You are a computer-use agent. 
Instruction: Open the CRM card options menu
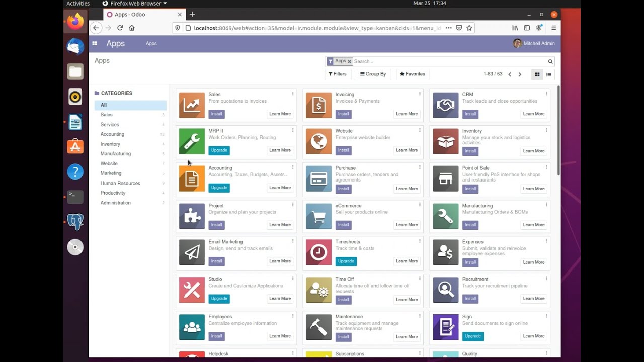546,94
